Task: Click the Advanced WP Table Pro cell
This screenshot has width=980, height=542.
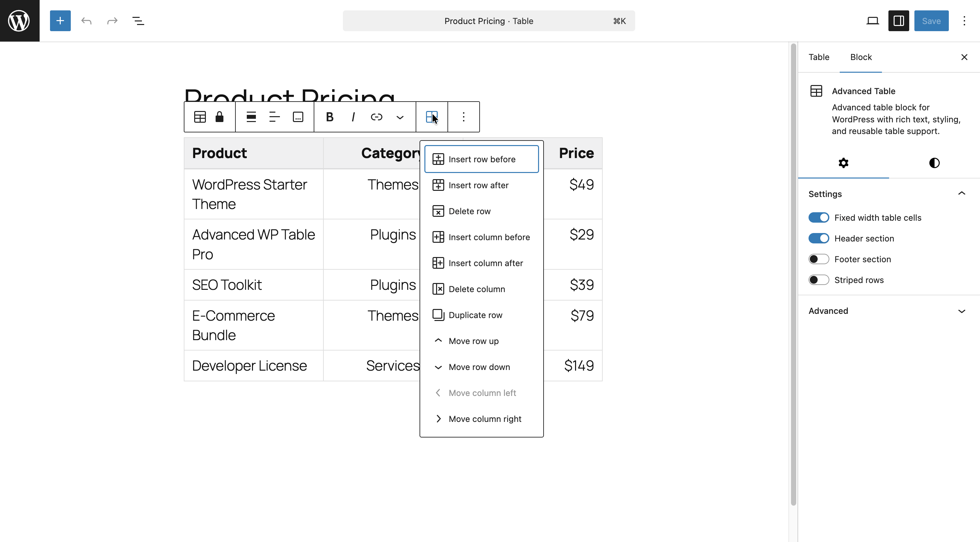Action: (x=254, y=244)
